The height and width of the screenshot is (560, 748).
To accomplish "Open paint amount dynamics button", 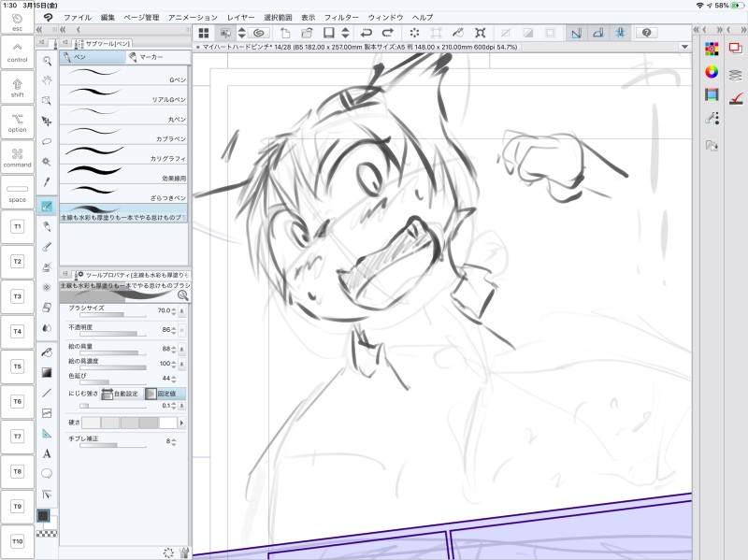I will click(x=181, y=349).
